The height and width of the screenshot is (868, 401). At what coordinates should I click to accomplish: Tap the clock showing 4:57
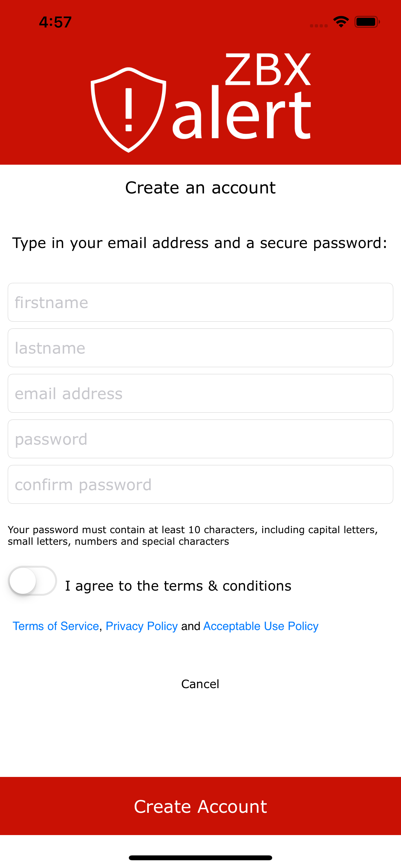tap(55, 22)
